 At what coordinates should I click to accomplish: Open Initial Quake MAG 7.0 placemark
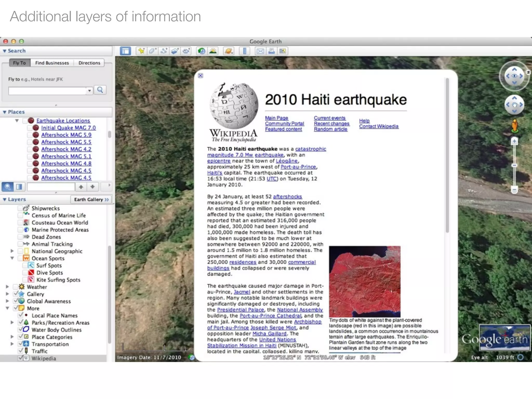(x=68, y=128)
